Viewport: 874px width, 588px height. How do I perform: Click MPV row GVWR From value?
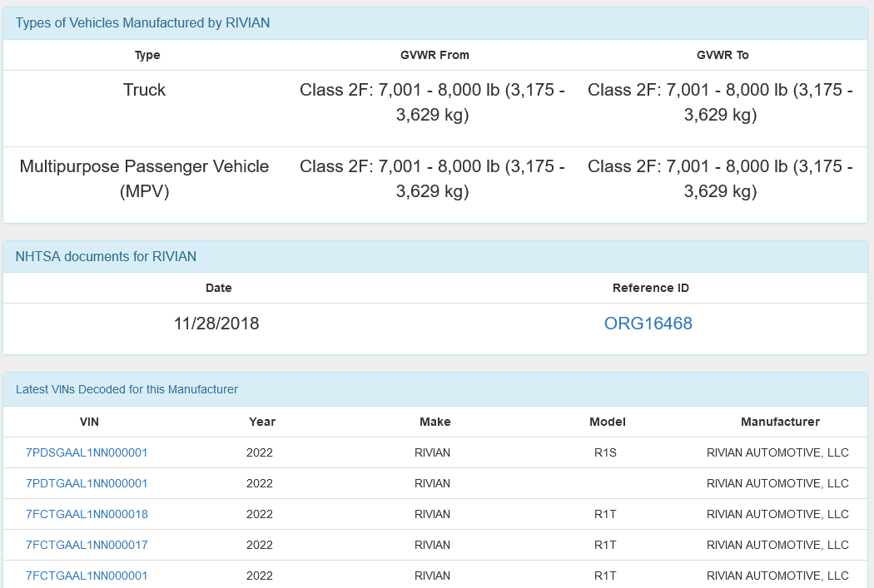[433, 178]
